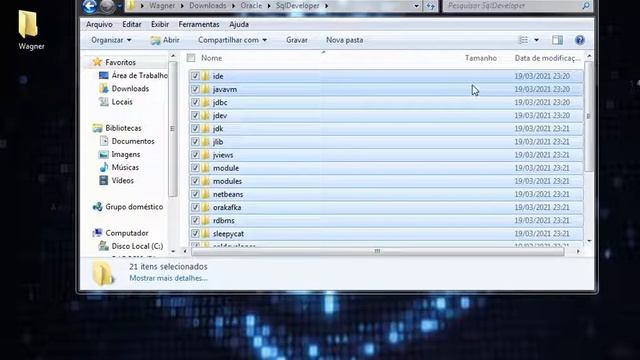Click the Área de Trabalho icon

coord(104,76)
